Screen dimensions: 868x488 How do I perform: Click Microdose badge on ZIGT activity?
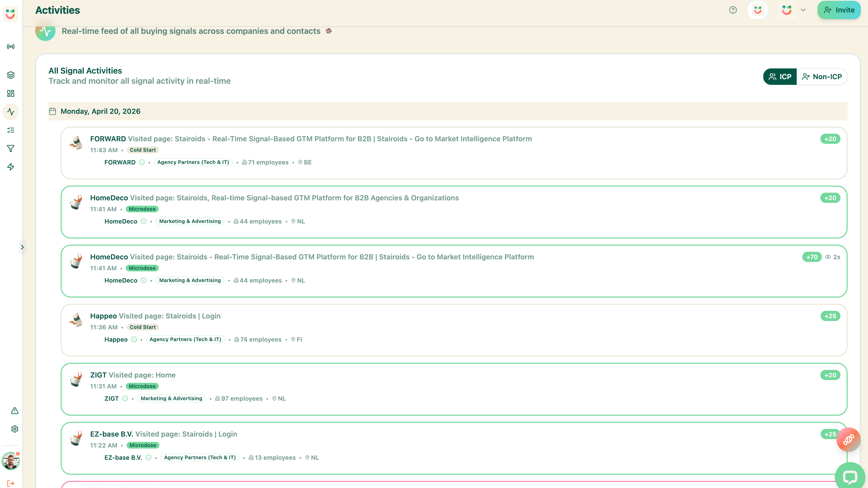(x=142, y=386)
